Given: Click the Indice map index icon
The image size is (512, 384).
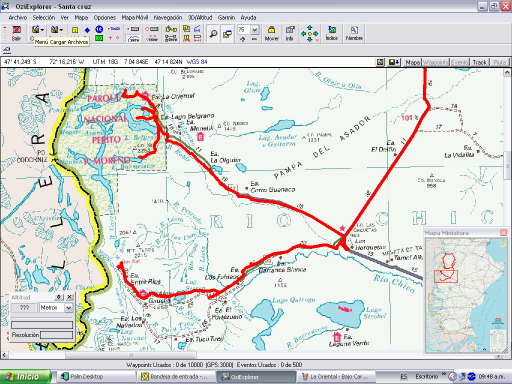Looking at the screenshot, I should [331, 33].
